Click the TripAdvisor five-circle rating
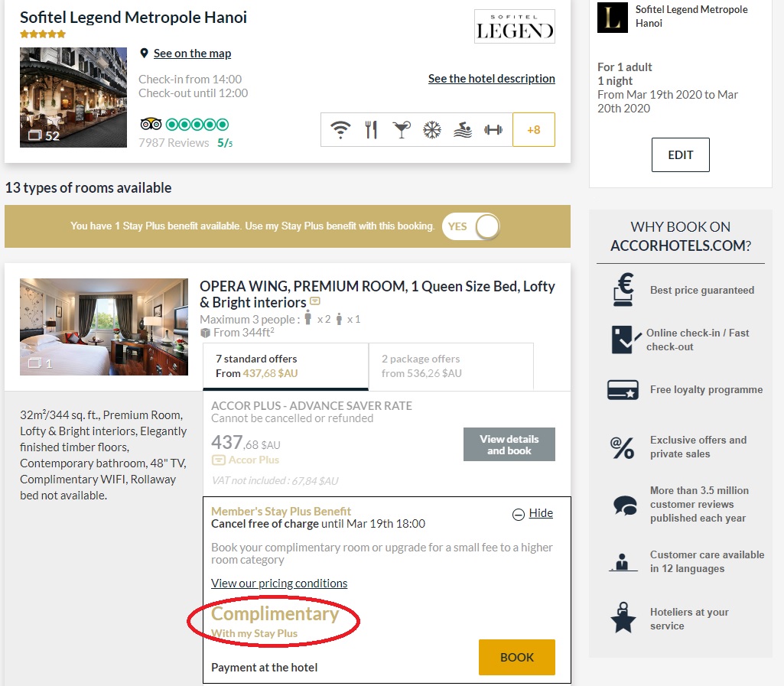The image size is (784, 686). click(197, 125)
